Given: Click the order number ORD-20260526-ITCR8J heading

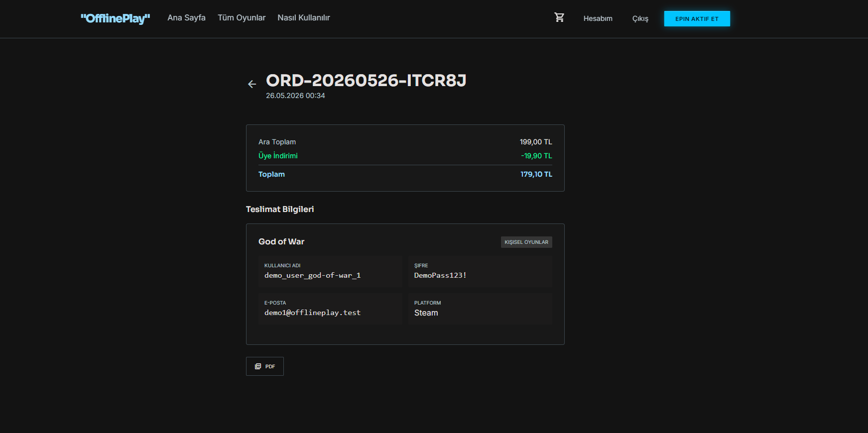Looking at the screenshot, I should (x=366, y=81).
